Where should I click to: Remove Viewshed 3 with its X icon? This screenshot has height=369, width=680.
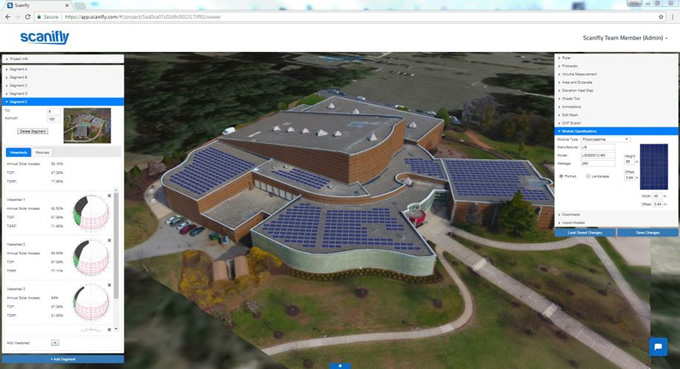click(x=109, y=285)
